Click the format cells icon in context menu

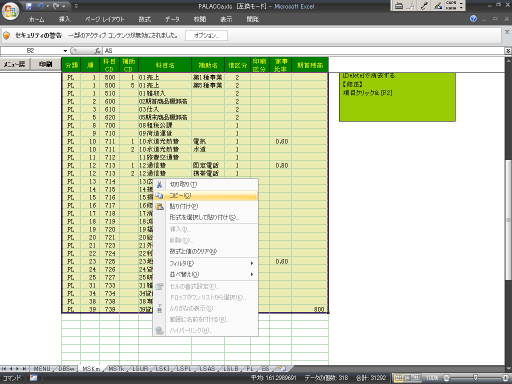(160, 286)
